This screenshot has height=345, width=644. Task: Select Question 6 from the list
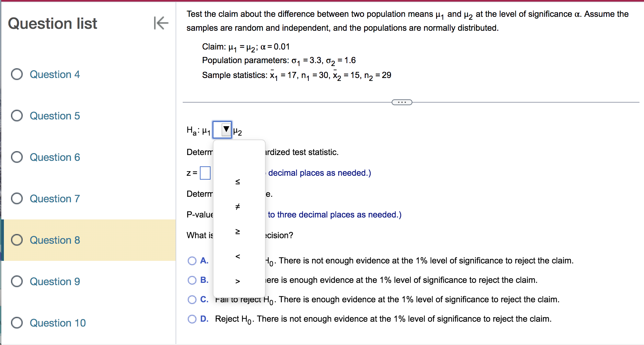pyautogui.click(x=54, y=157)
